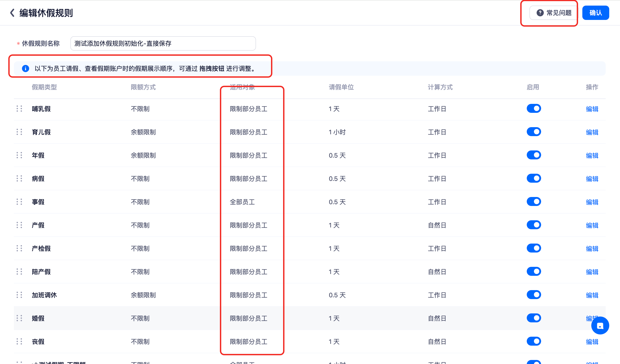Disable the 哺乳假 leave type toggle

534,108
